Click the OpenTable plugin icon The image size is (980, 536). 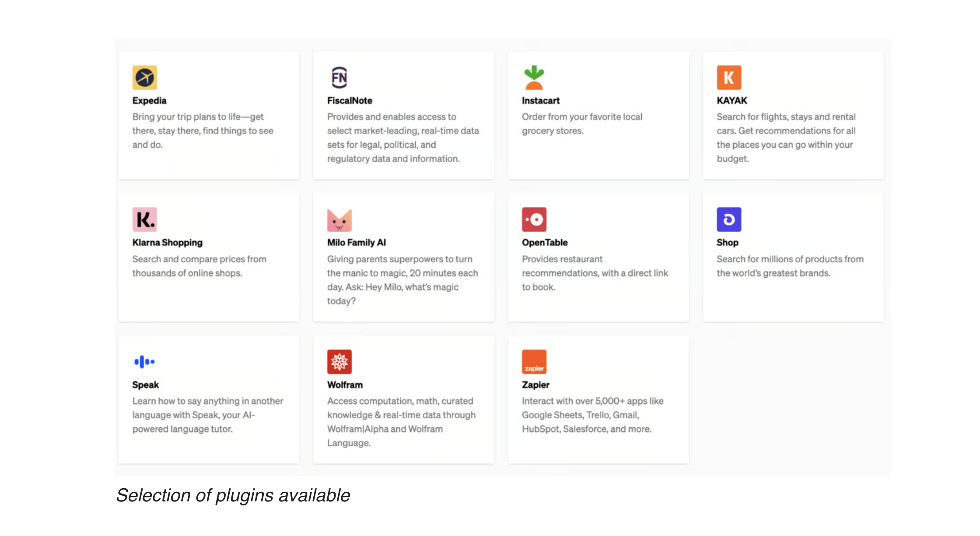(x=534, y=219)
